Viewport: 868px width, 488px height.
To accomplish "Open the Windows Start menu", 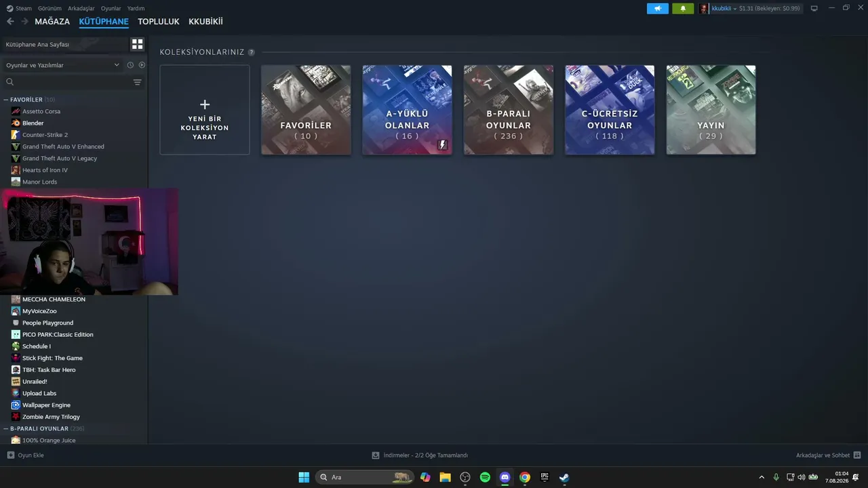I will [304, 477].
